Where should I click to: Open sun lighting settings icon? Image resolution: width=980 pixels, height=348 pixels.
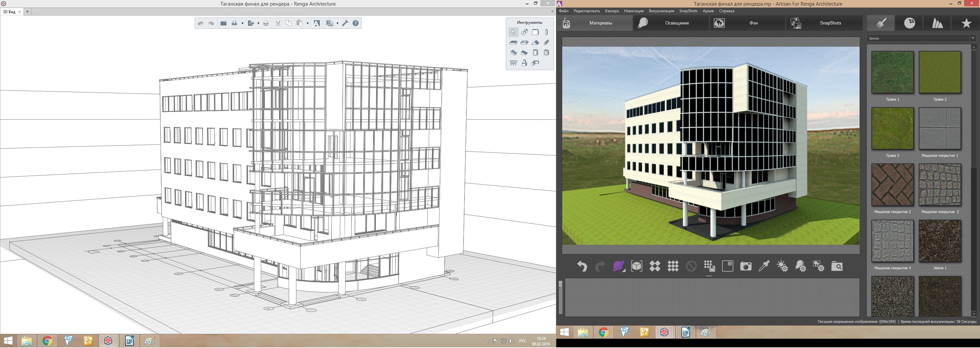(x=782, y=266)
